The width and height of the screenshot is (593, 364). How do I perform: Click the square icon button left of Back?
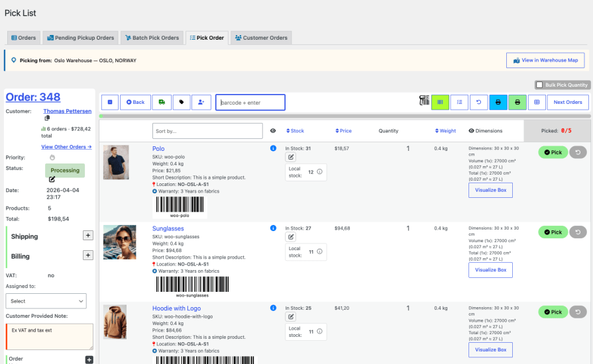click(110, 103)
